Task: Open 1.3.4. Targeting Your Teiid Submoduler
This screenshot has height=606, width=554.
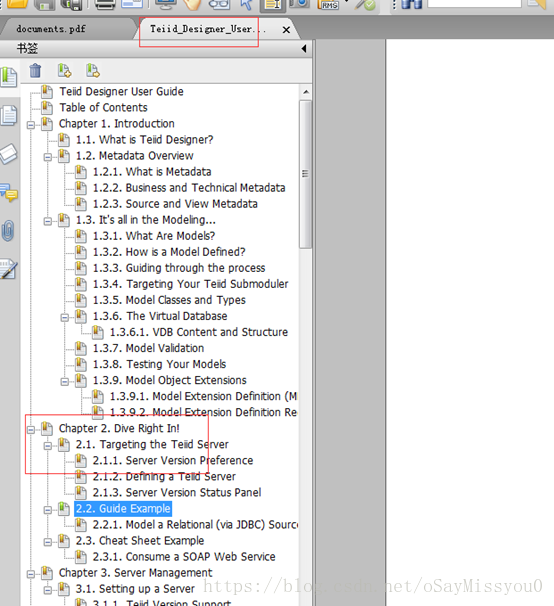Action: [x=190, y=284]
